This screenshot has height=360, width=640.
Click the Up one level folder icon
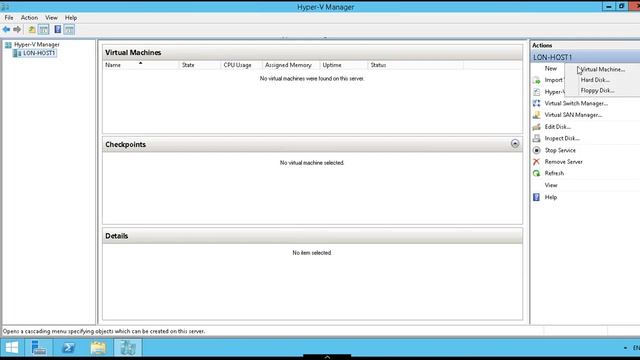pyautogui.click(x=31, y=29)
